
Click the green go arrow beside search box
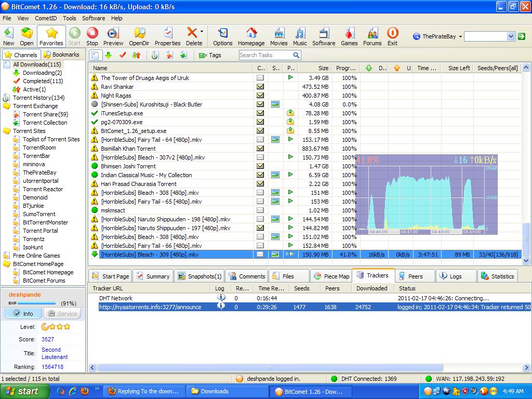(522, 36)
